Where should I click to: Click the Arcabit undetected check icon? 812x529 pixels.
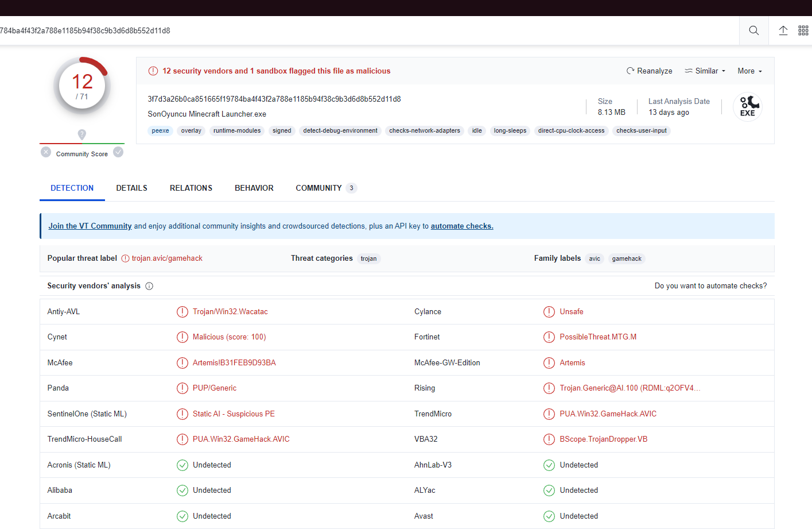pyautogui.click(x=182, y=516)
